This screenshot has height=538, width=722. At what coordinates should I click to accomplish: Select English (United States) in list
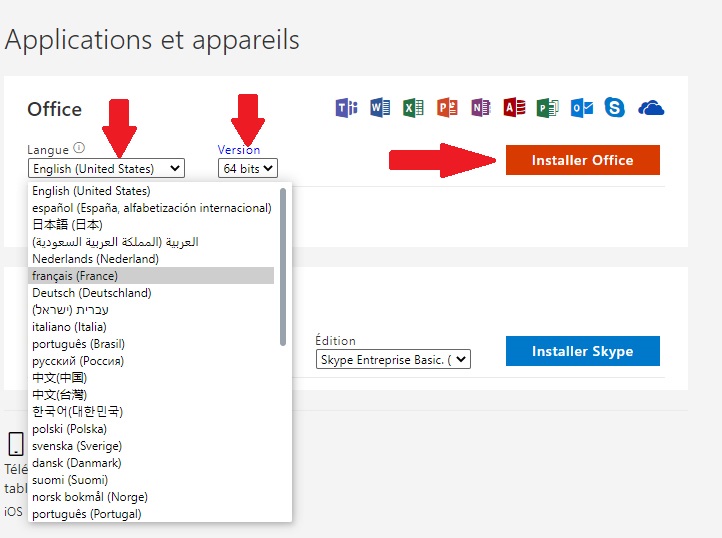[x=153, y=191]
